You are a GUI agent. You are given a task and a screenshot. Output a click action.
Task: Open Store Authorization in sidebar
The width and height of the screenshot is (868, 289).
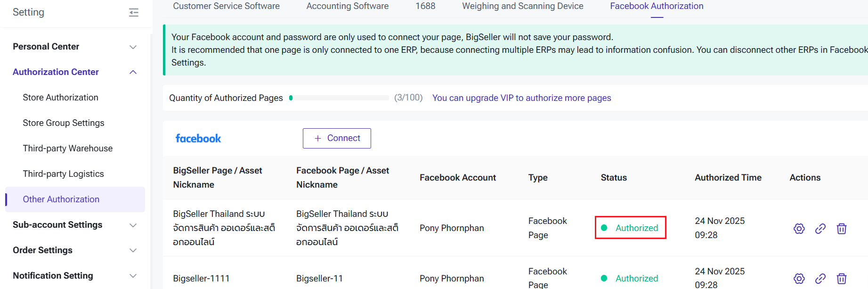(x=61, y=98)
